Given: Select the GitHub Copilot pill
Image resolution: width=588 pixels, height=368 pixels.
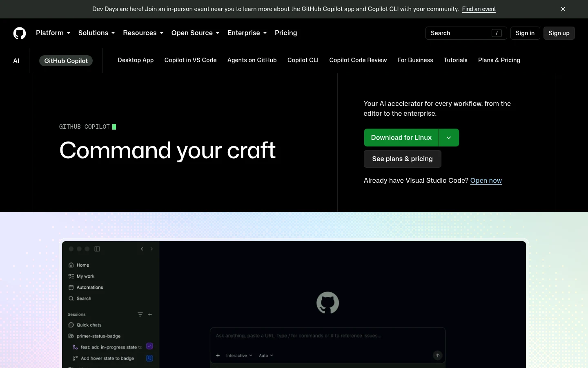Looking at the screenshot, I should pos(66,61).
